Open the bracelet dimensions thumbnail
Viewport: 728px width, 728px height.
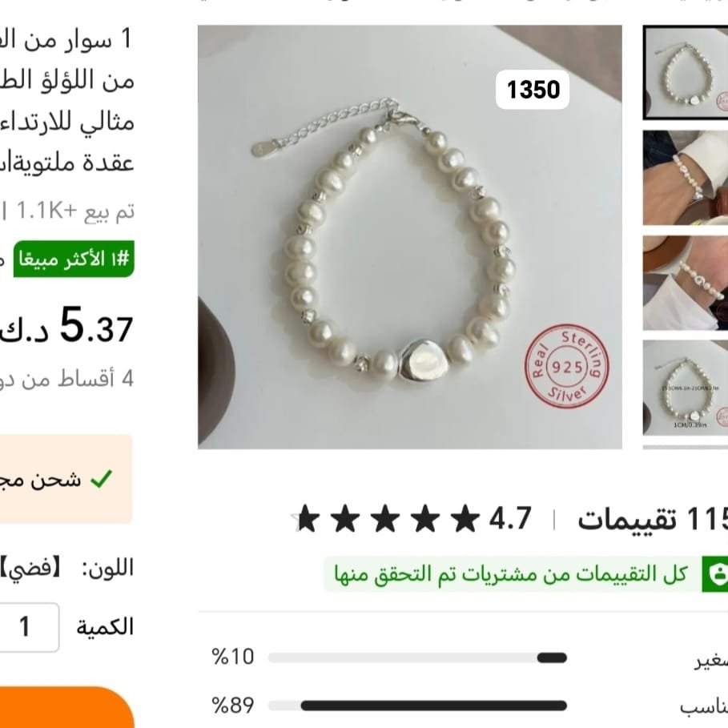click(686, 388)
